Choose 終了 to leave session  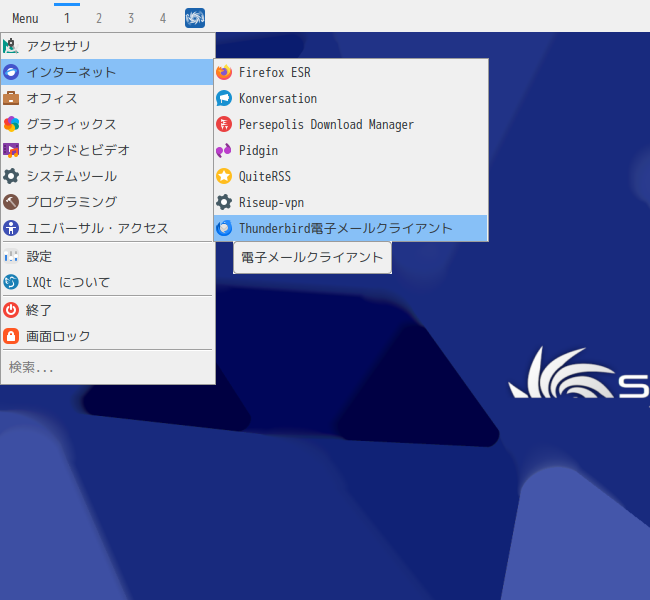tap(108, 310)
